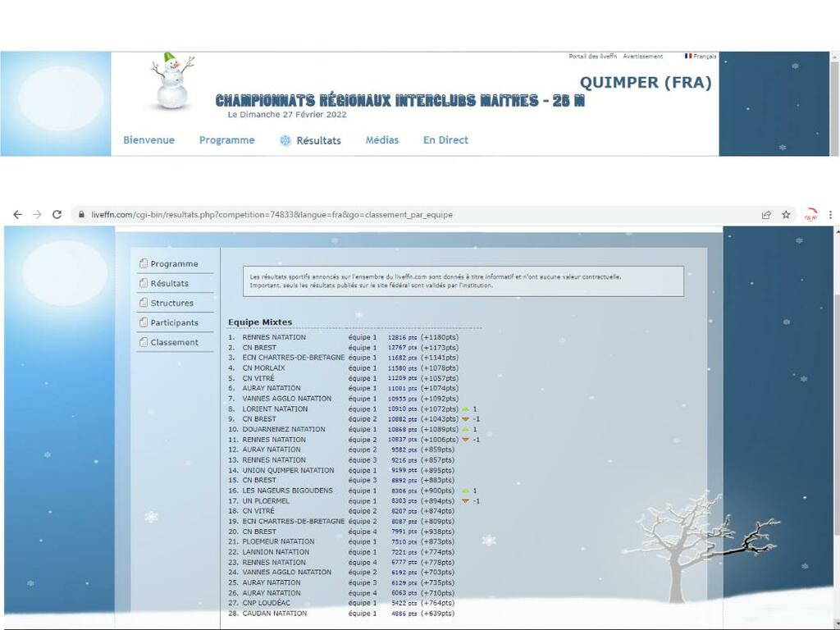Click the padlock site info icon
The height and width of the screenshot is (630, 840).
[x=81, y=215]
